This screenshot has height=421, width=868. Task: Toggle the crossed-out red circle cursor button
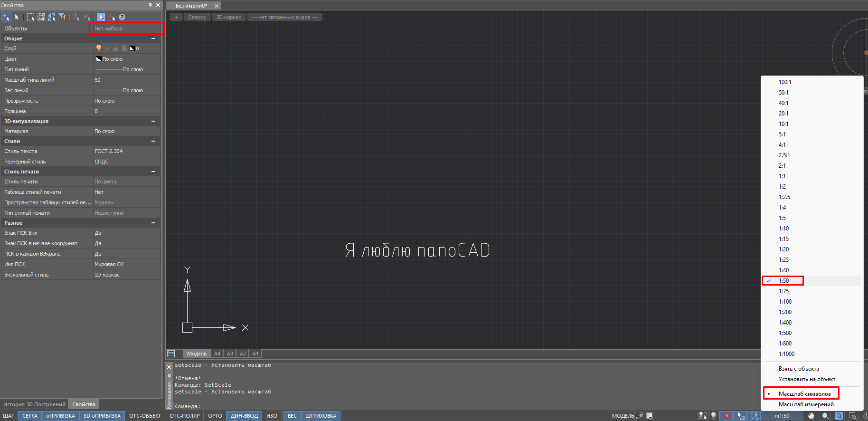coord(727,416)
